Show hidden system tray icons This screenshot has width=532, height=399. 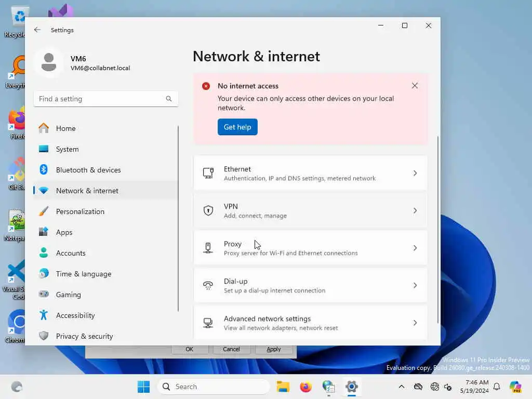[402, 387]
